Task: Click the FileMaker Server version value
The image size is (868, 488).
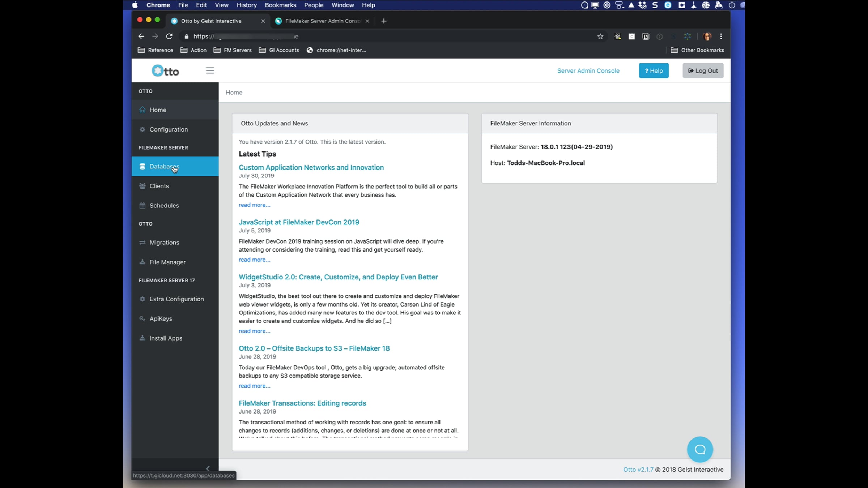Action: point(576,147)
